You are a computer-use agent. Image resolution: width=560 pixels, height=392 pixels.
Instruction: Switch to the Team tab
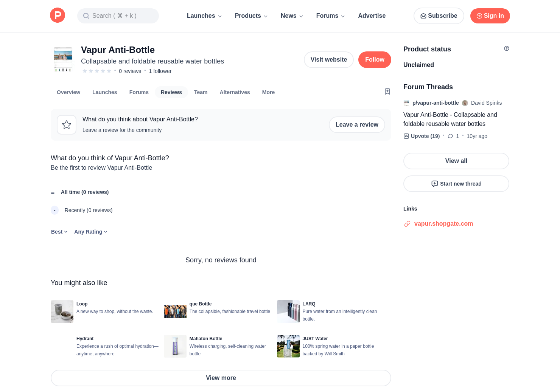201,92
